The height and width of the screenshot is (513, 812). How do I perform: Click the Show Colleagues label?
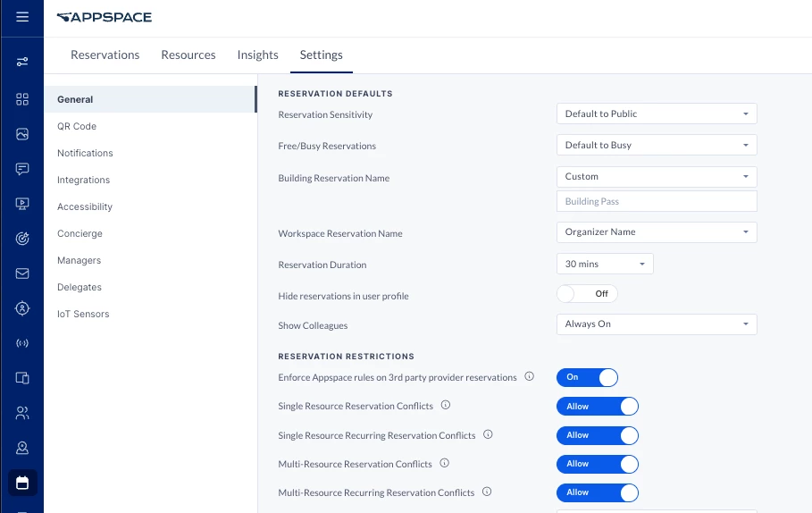point(313,325)
